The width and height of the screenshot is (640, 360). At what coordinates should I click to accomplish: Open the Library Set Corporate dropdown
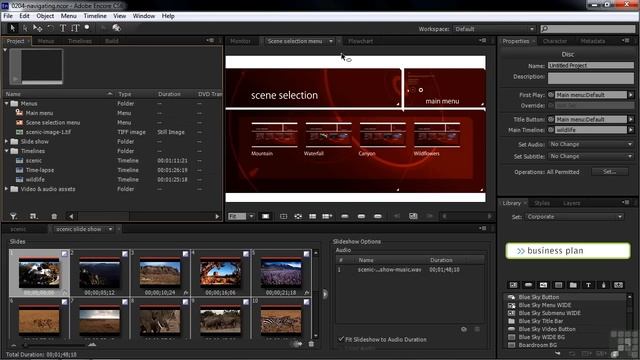[574, 217]
